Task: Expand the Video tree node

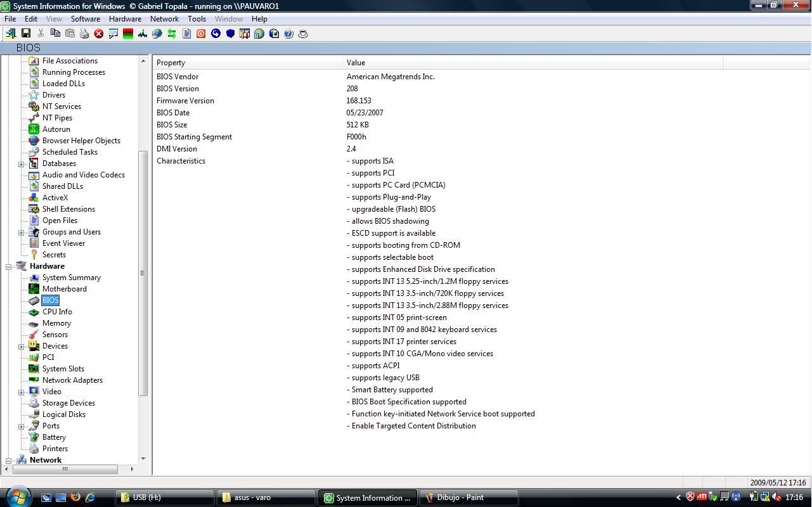Action: click(22, 392)
